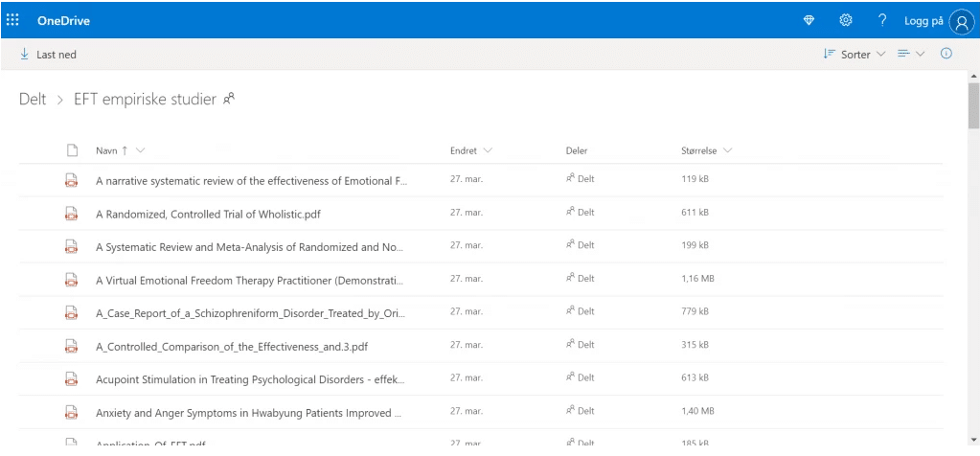Open A Virtual Emotional Freedom Therapy Practitioner file
The height and width of the screenshot is (456, 980).
[250, 281]
